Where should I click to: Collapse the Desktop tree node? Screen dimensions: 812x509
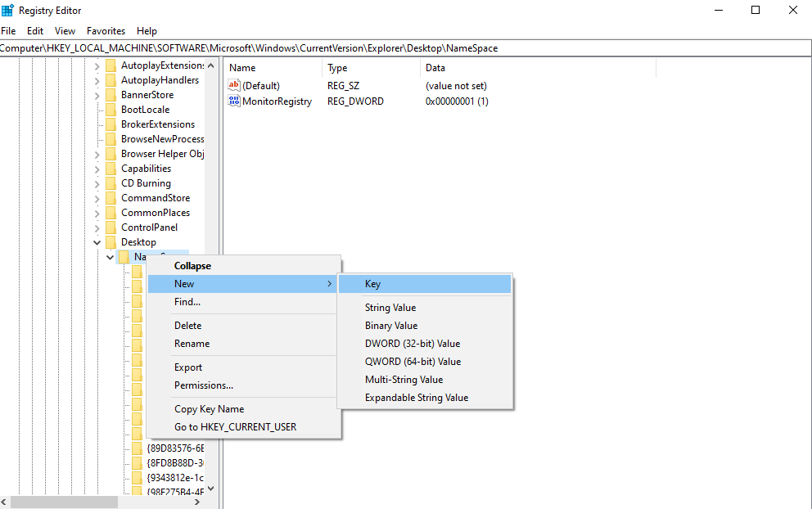click(x=97, y=241)
